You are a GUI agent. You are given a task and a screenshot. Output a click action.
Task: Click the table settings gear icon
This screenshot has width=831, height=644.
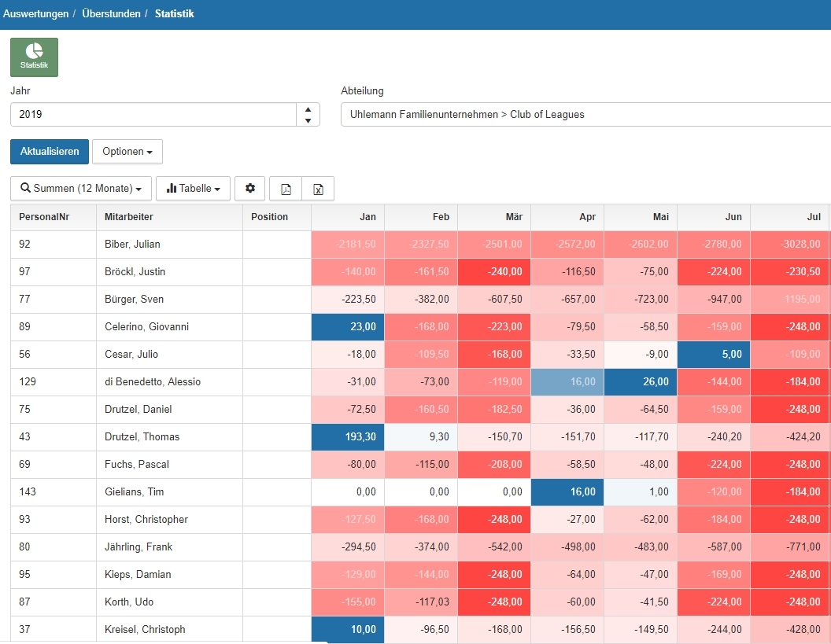pyautogui.click(x=250, y=189)
